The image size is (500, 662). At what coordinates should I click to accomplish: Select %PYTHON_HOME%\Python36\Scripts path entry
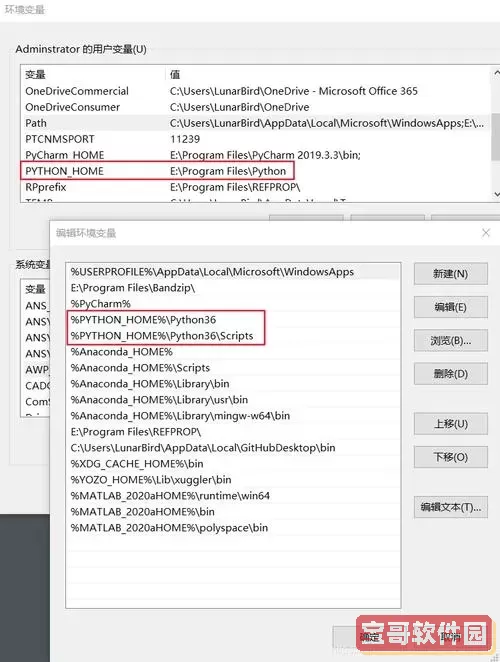[233, 336]
